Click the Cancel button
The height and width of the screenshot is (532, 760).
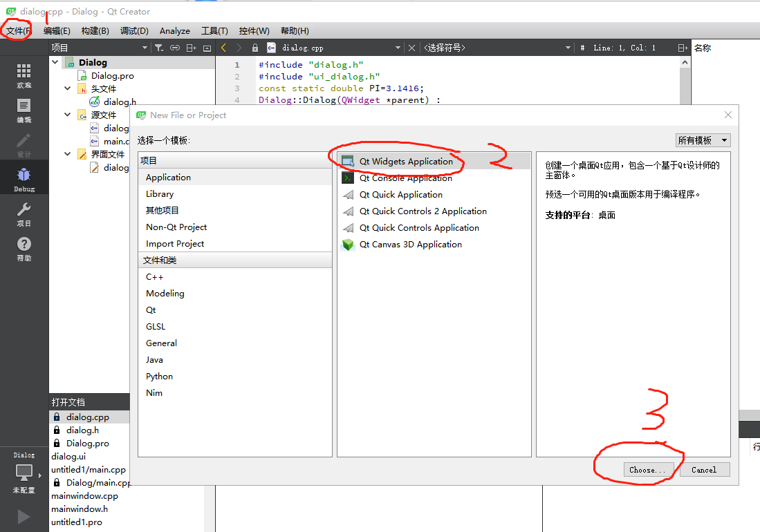tap(704, 470)
